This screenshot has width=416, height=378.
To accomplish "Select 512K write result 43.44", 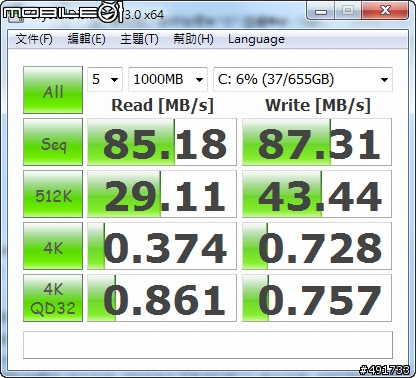I will 317,194.
